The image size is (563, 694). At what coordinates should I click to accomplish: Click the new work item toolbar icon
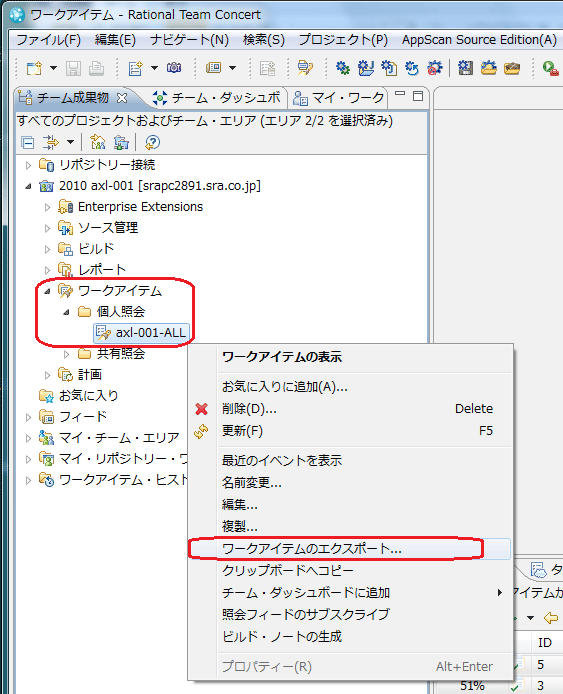(135, 68)
